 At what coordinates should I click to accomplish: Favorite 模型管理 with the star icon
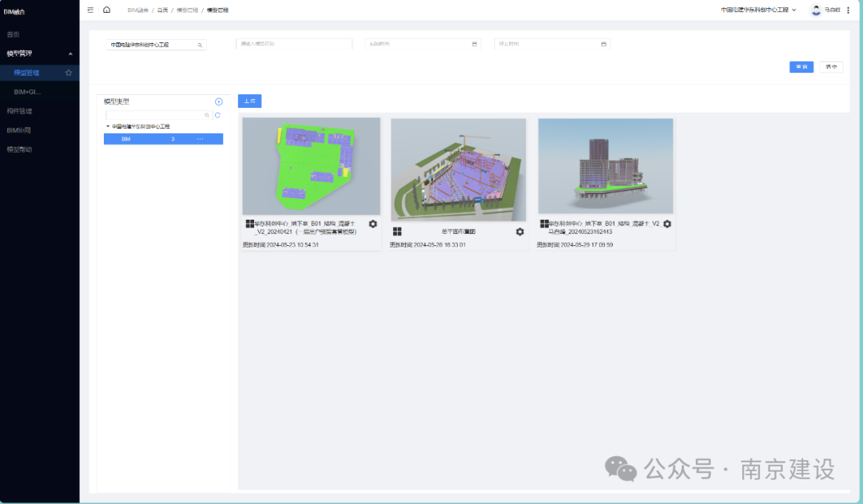pos(68,73)
